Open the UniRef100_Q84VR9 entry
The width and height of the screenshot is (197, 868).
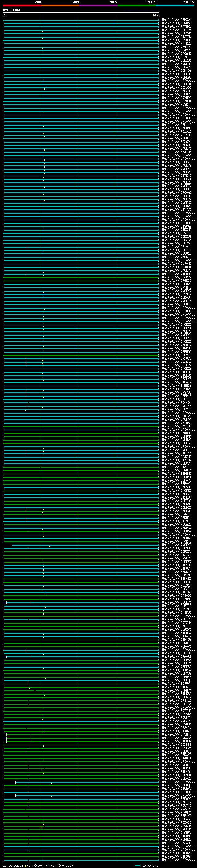176,47
